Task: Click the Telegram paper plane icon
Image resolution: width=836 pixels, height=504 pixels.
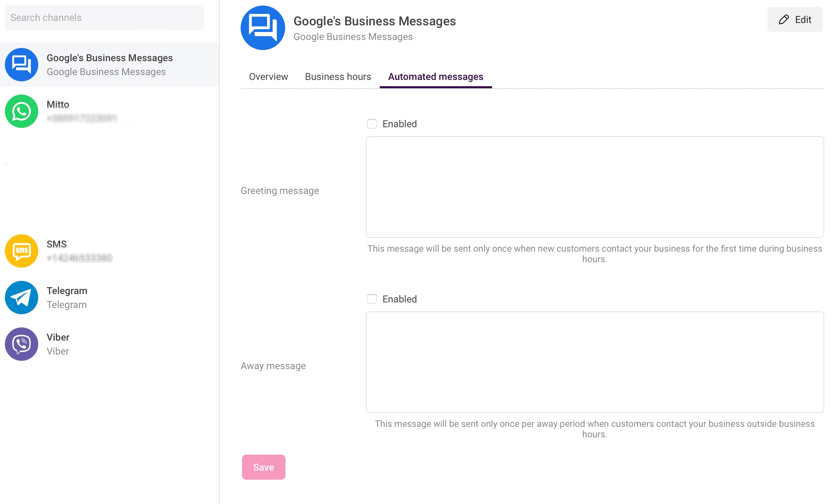Action: click(22, 298)
